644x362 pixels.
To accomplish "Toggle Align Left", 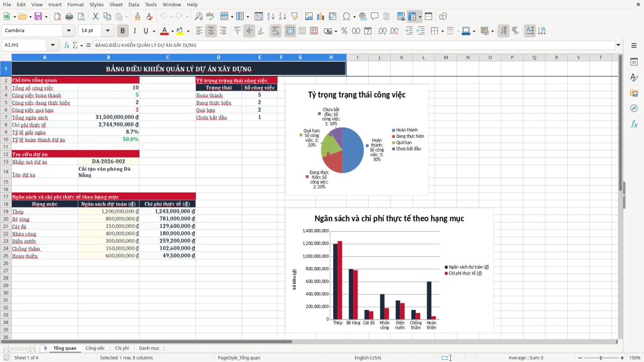I will pos(199,31).
